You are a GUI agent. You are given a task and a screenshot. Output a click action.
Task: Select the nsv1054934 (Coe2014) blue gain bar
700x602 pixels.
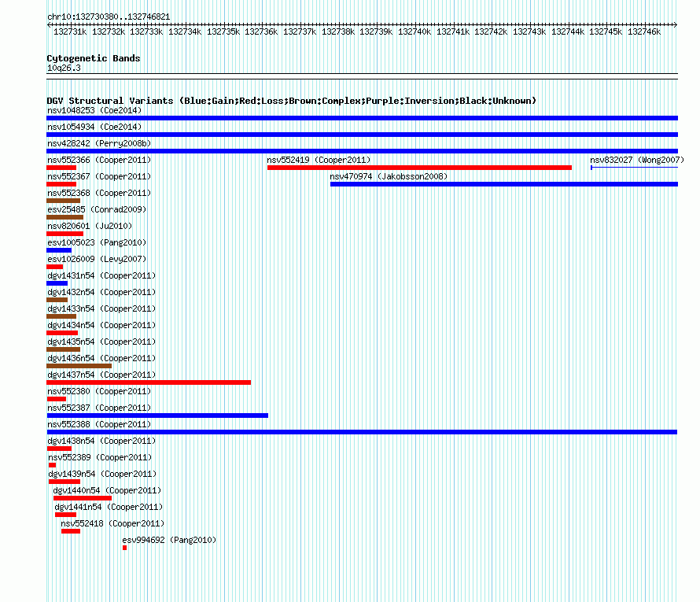click(362, 135)
